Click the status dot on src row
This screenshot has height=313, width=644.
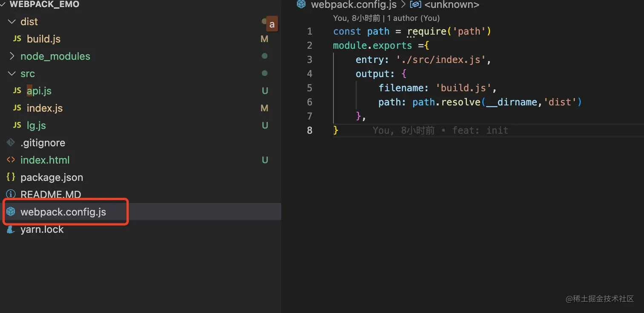pos(264,73)
